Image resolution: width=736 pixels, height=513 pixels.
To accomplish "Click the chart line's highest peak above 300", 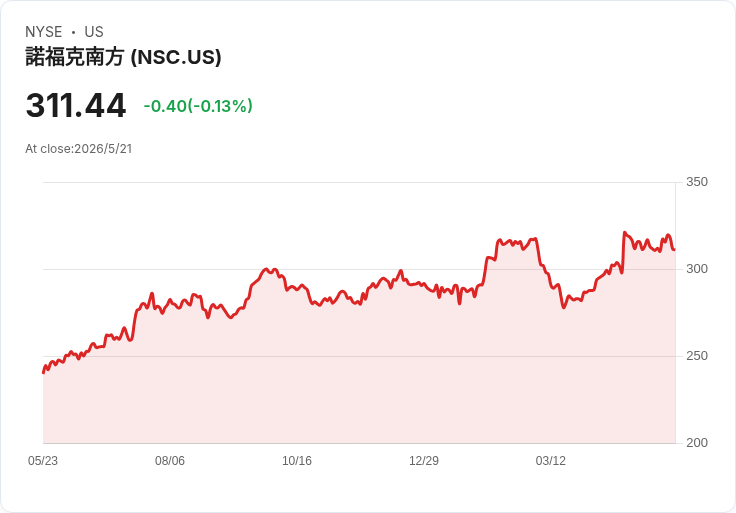I will pos(624,232).
